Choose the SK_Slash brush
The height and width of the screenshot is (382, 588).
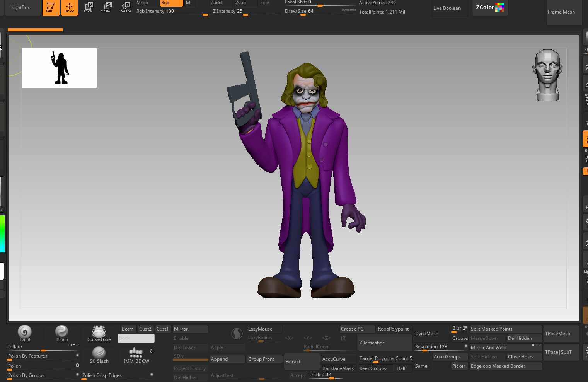99,354
